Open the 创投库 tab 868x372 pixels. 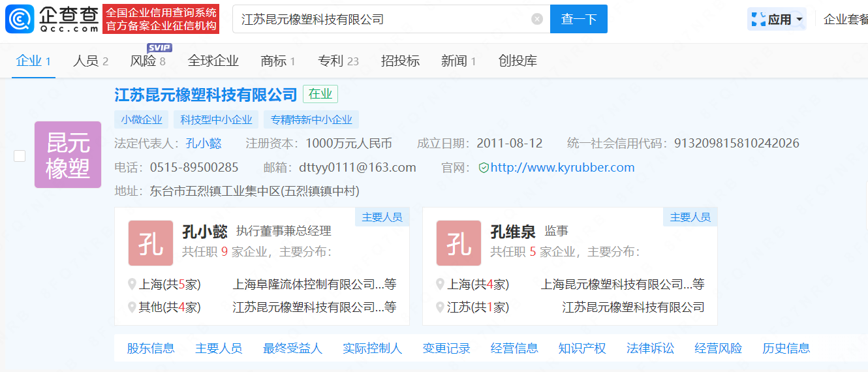[x=518, y=61]
